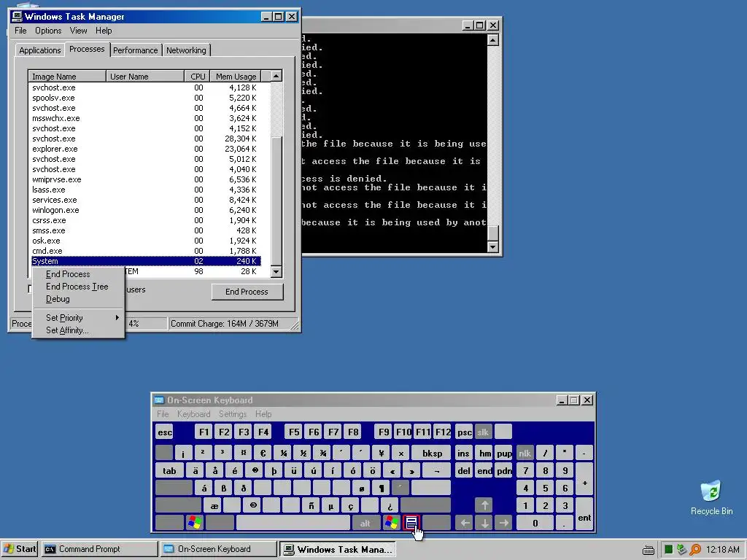Choose Debug from the context menu
Image resolution: width=747 pixels, height=560 pixels.
pos(79,299)
